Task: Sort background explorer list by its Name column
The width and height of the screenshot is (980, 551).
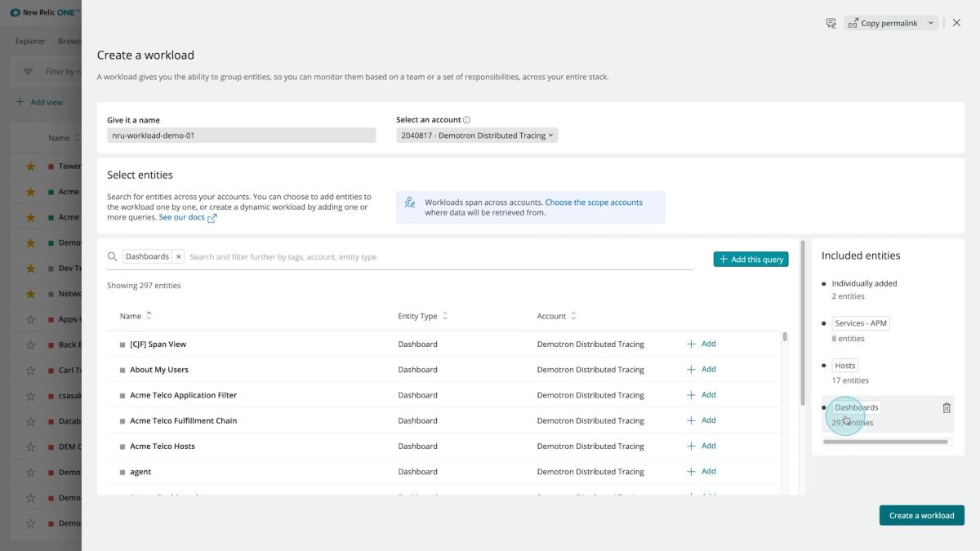Action: [65, 138]
